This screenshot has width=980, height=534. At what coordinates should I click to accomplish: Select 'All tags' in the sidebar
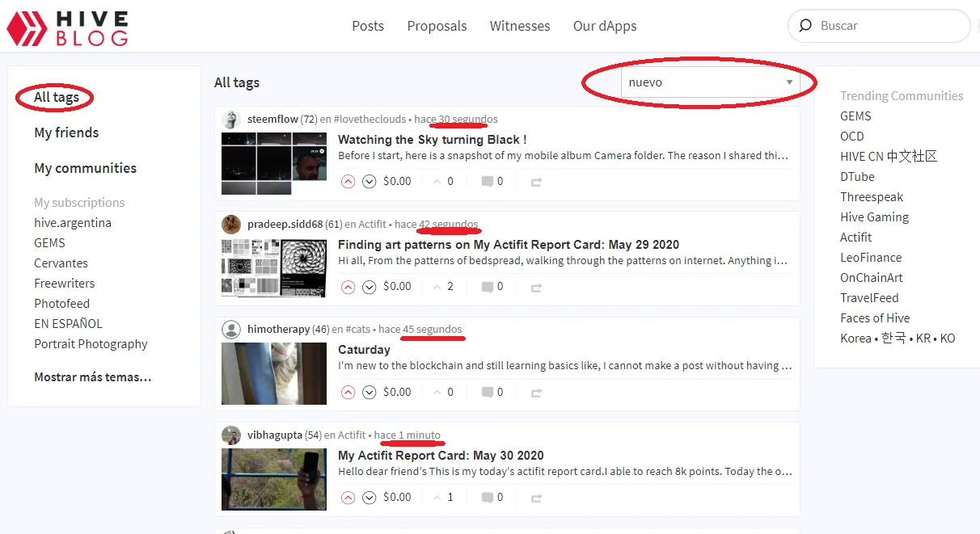pyautogui.click(x=57, y=98)
